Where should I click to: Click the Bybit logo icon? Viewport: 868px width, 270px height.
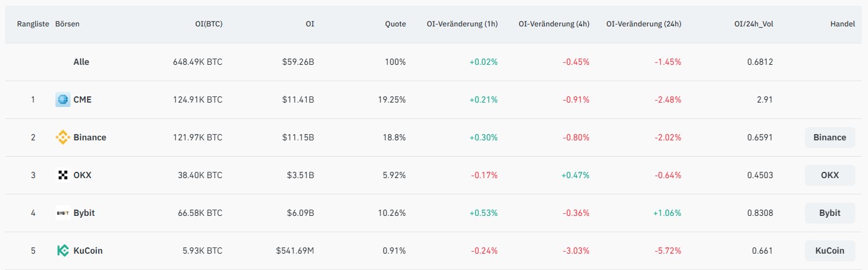point(63,213)
